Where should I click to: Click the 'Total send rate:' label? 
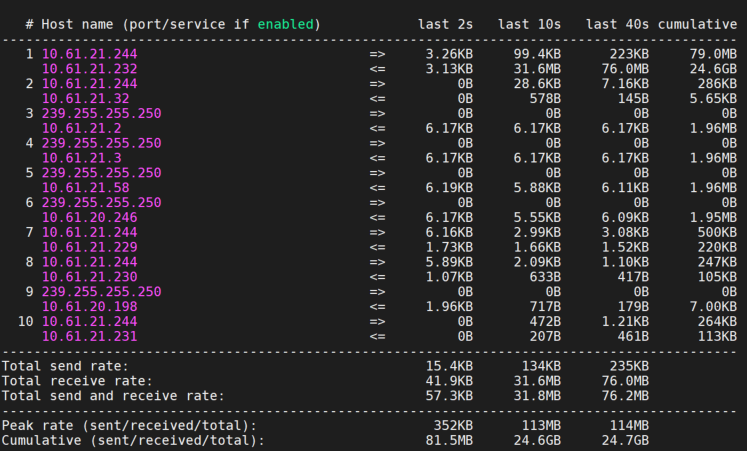click(x=65, y=366)
